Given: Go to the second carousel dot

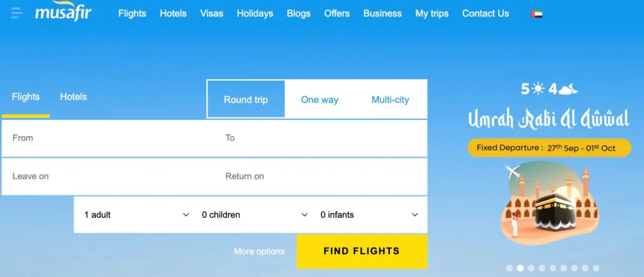Looking at the screenshot, I should click(x=520, y=268).
